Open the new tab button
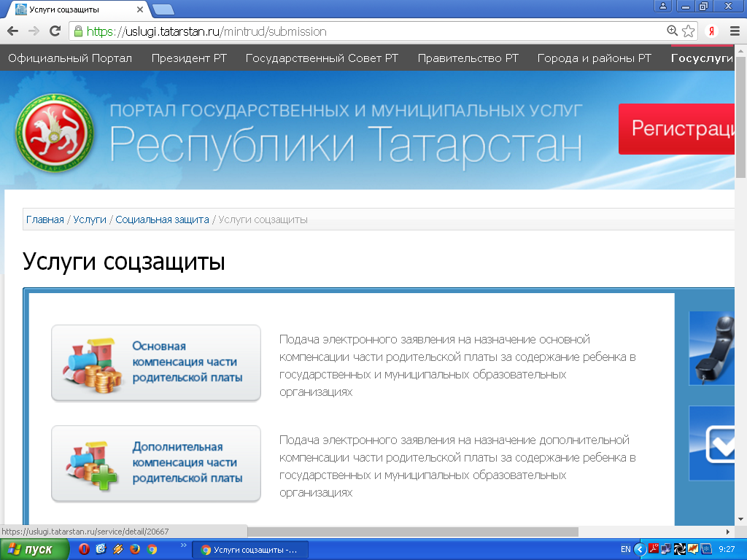This screenshot has width=747, height=560. pyautogui.click(x=163, y=9)
